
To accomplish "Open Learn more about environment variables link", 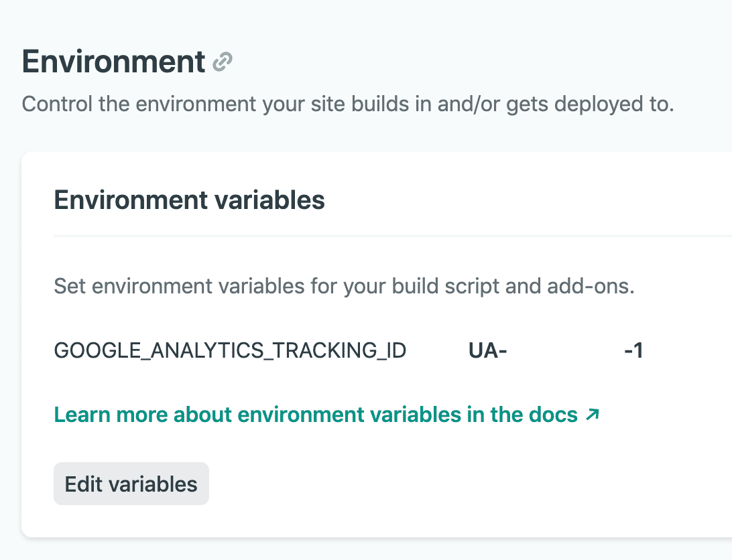I will pos(315,415).
